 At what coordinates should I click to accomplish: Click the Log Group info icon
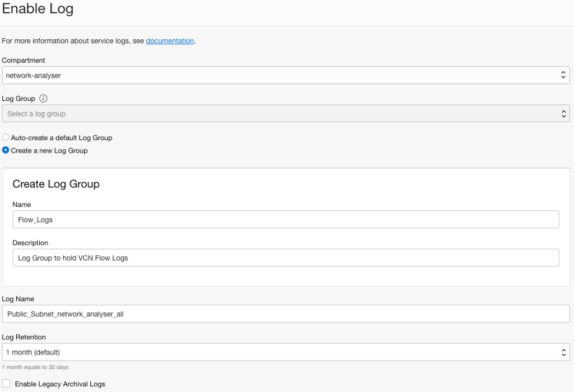[43, 99]
